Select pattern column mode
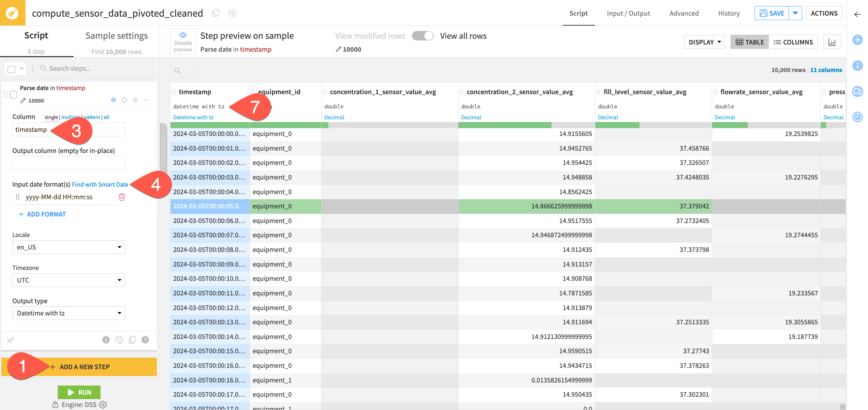Screen dimensions: 868x410 point(92,117)
